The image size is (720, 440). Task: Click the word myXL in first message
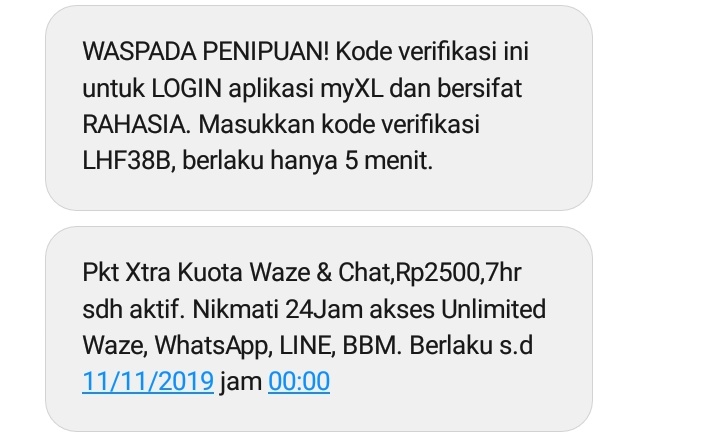tap(352, 89)
